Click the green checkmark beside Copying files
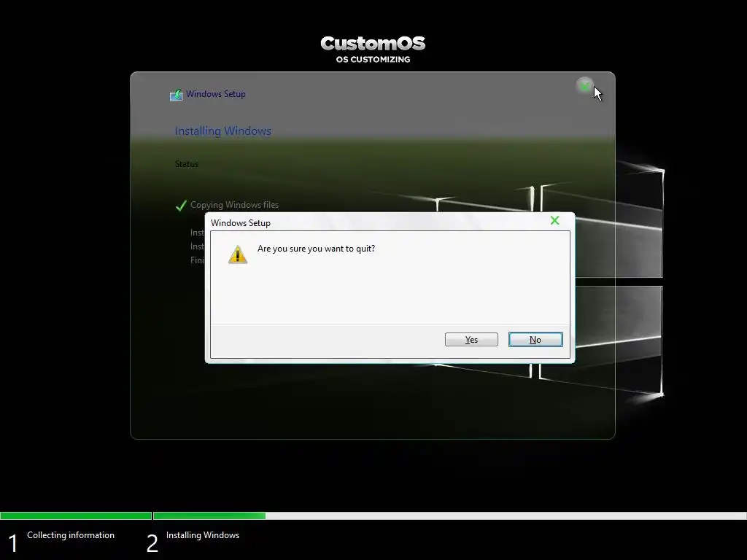 (181, 205)
